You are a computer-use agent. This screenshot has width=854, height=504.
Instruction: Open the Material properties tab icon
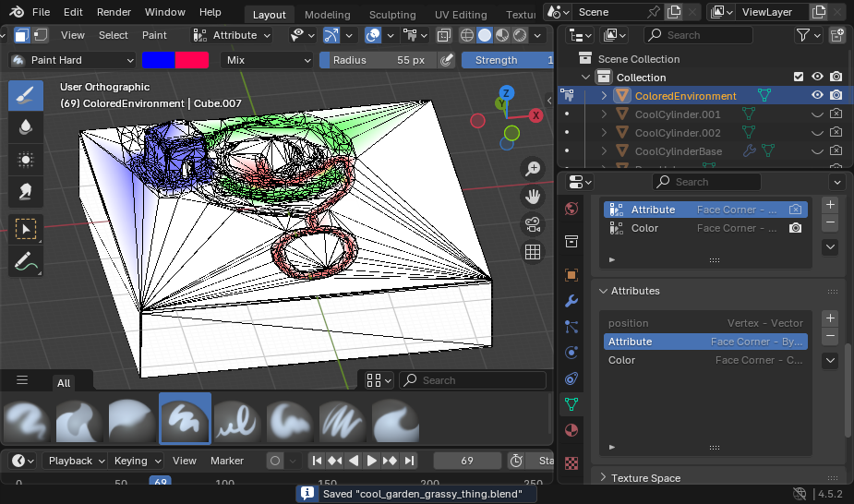pos(571,431)
